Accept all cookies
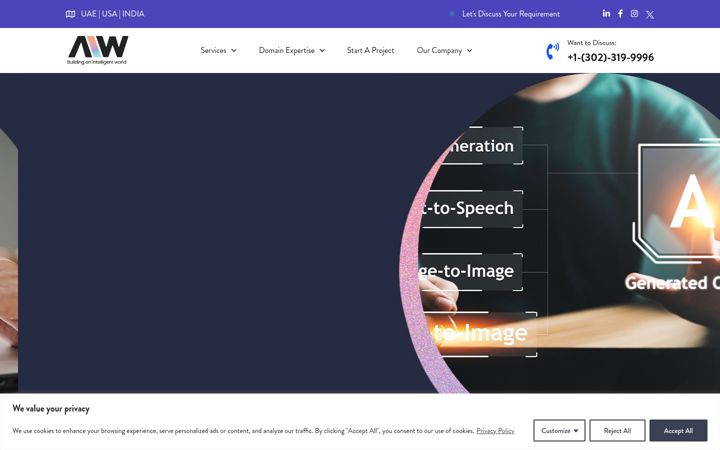 pos(678,430)
